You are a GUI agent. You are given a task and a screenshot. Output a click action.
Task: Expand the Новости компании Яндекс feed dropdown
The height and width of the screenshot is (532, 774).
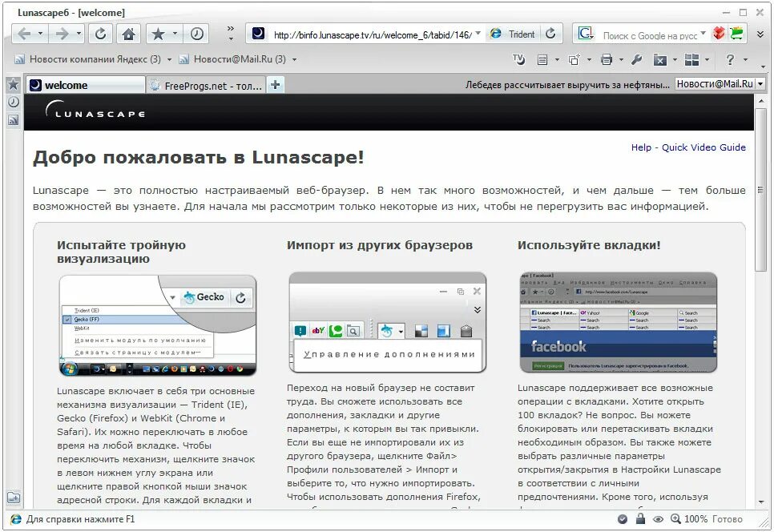tap(169, 60)
